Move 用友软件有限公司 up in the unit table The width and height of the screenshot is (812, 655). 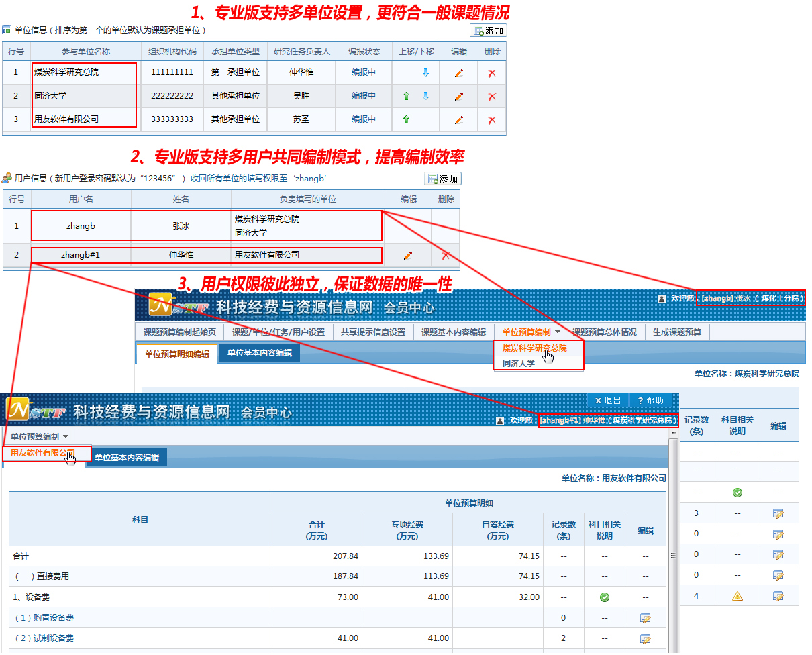point(406,120)
